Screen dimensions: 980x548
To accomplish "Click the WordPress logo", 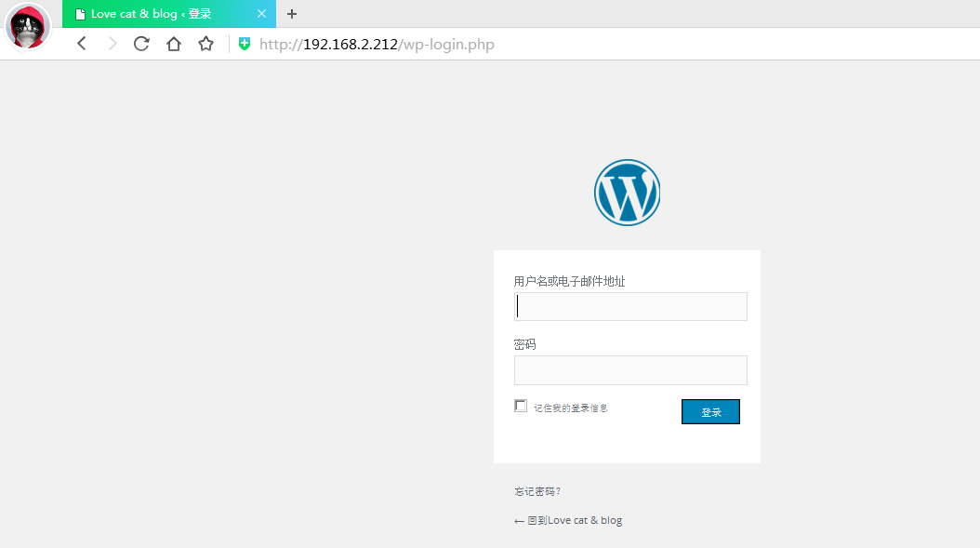I will coord(627,193).
